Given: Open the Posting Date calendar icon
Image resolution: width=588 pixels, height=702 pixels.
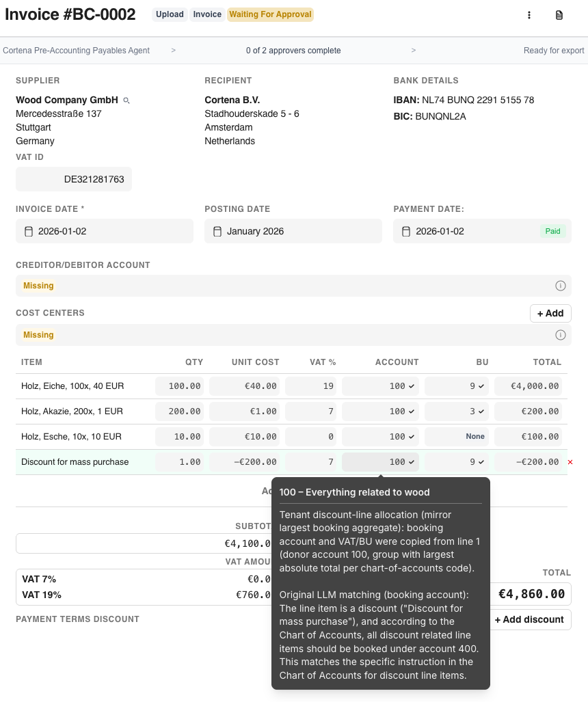Looking at the screenshot, I should point(217,232).
